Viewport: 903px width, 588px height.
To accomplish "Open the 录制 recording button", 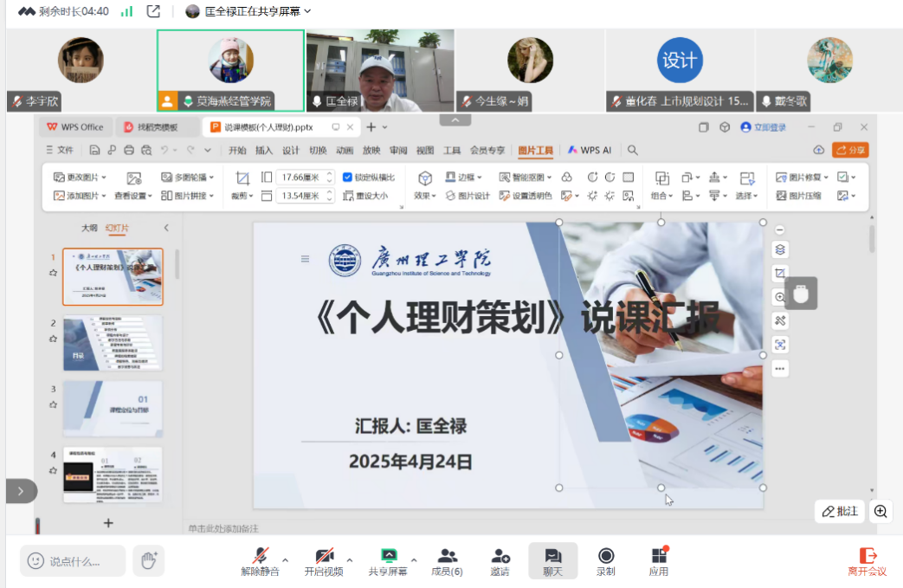I will point(606,560).
